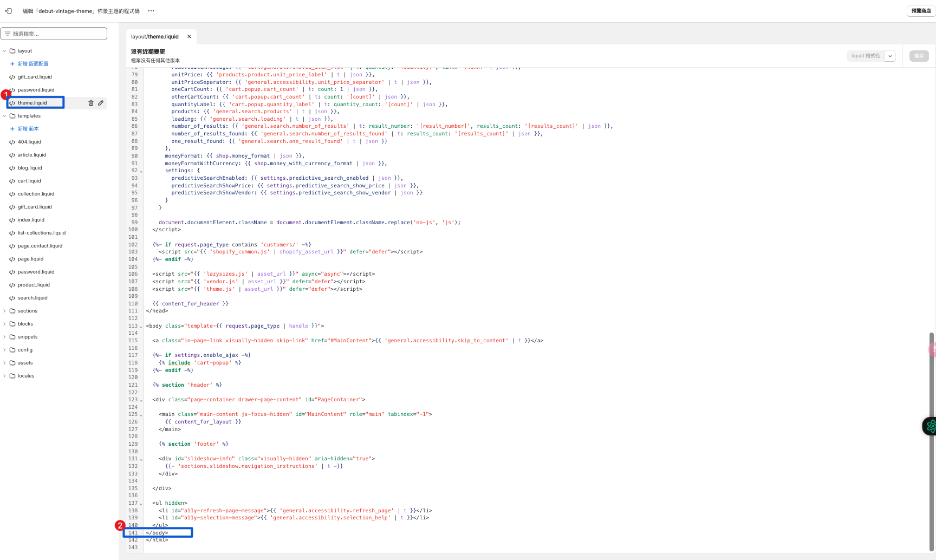936x560 pixels.
Task: Fold the ul hidden list at line 137
Action: click(141, 504)
